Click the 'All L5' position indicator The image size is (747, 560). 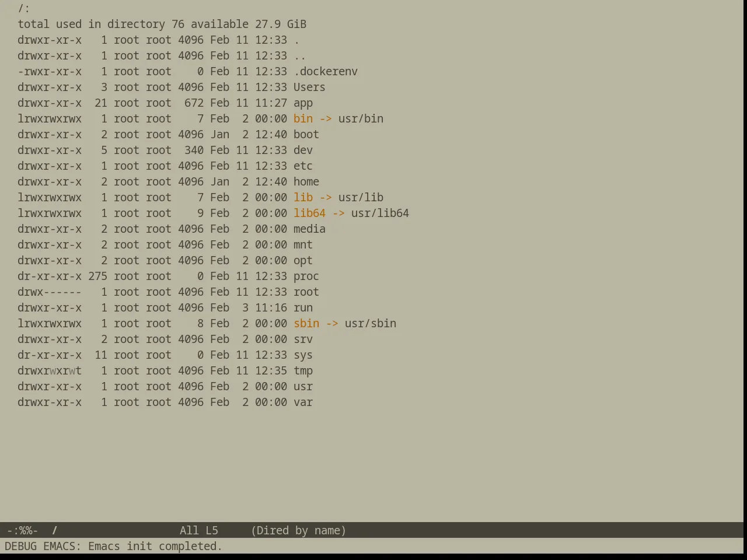(199, 530)
